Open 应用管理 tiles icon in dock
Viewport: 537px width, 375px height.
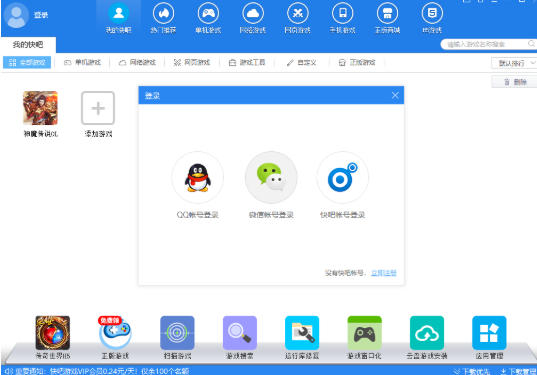coord(489,333)
